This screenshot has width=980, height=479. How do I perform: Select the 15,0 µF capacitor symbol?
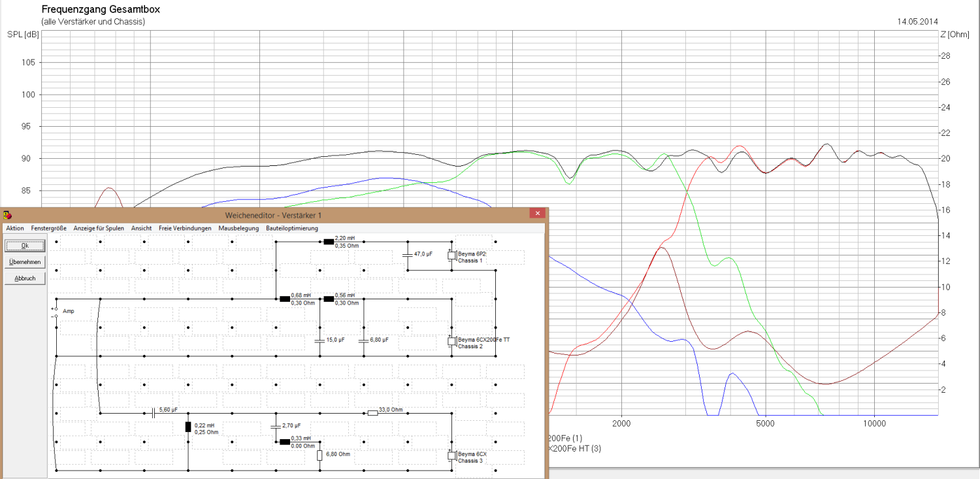319,340
